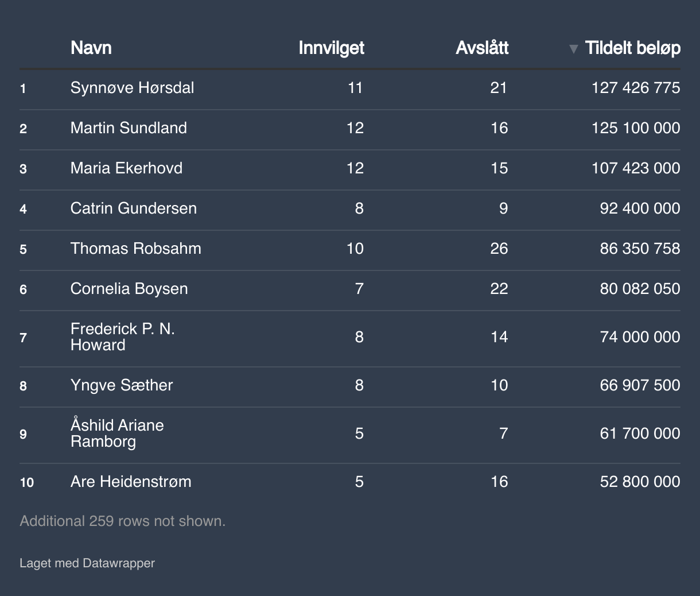
Task: Click the amount 127 426 775
Action: tap(636, 88)
